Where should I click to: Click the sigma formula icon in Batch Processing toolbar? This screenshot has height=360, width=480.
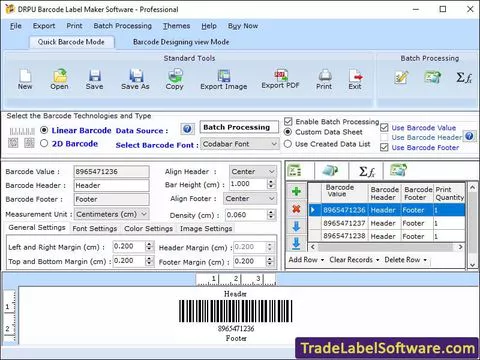point(464,77)
